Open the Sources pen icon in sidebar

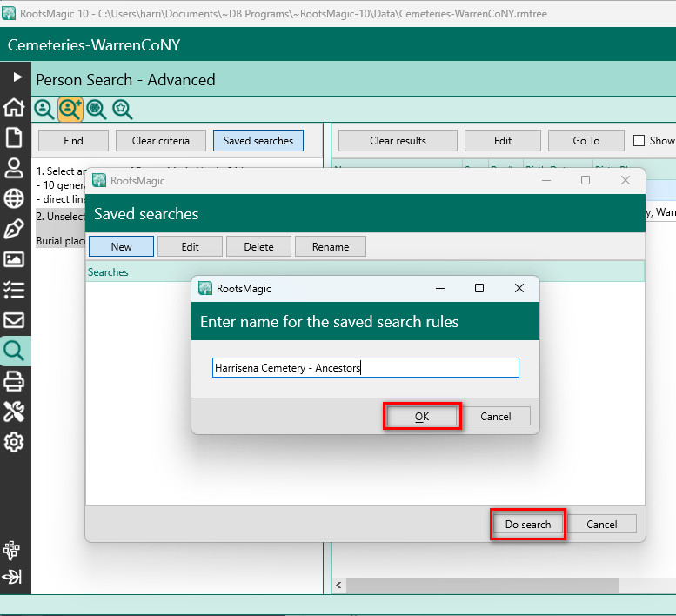(14, 229)
